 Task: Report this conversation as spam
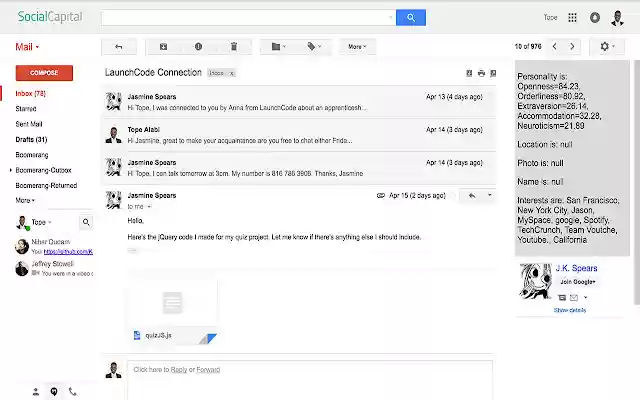(x=198, y=47)
